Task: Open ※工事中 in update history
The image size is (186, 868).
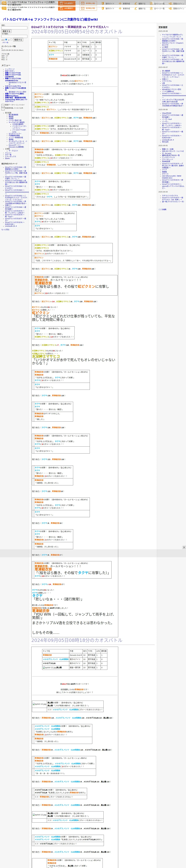Action: [165, 47]
